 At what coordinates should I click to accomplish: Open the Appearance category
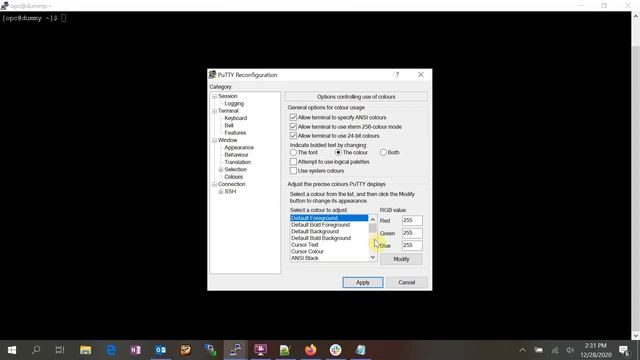click(x=239, y=148)
